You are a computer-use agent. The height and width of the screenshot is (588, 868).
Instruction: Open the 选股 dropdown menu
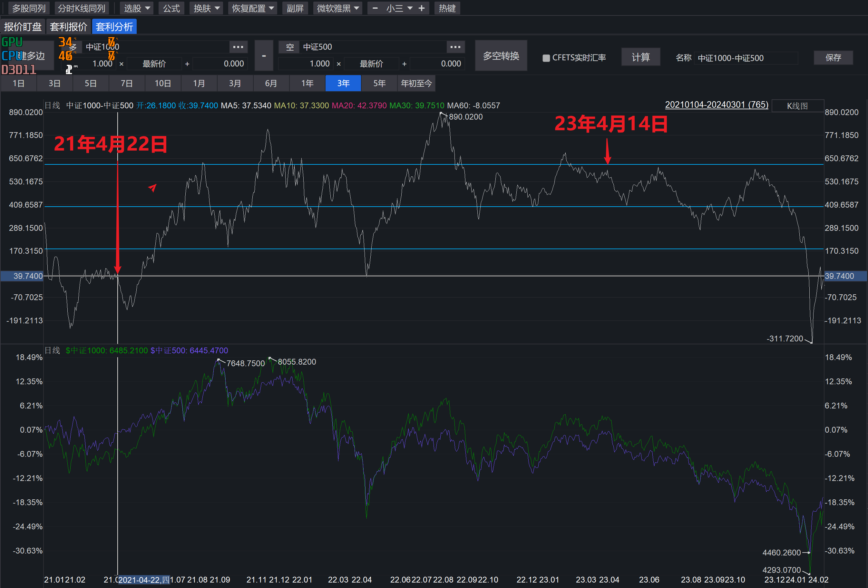click(137, 8)
